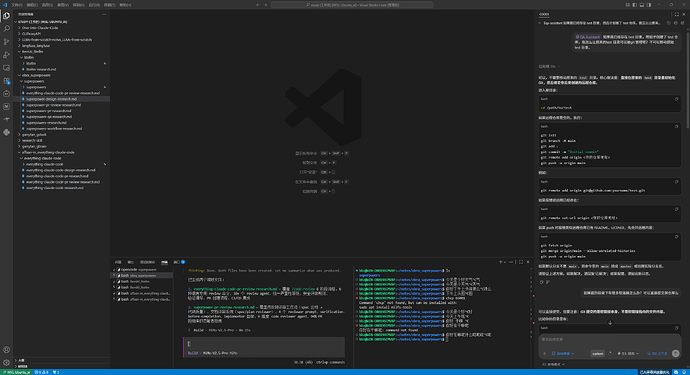This screenshot has width=690, height=375.
Task: Copy the 'git fetch origin' code block
Action: click(676, 237)
